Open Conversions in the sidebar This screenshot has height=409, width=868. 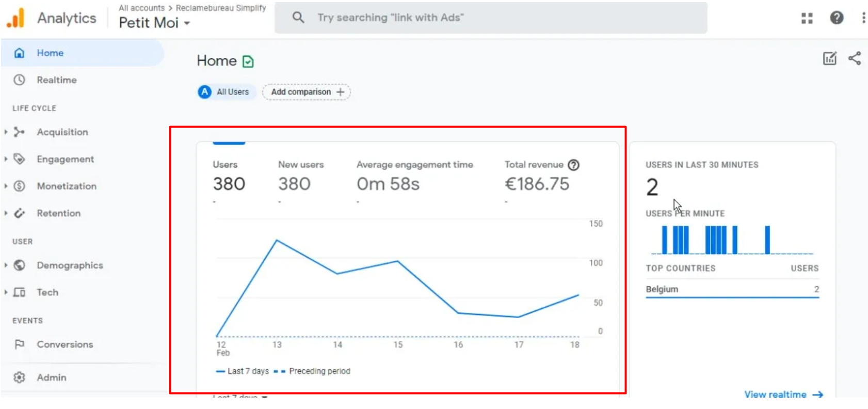coord(65,344)
